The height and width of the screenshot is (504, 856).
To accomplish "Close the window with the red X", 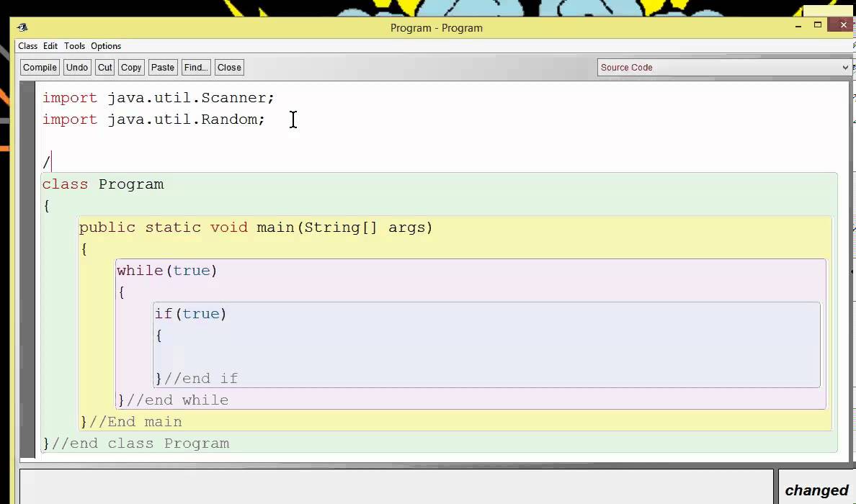I will point(843,25).
